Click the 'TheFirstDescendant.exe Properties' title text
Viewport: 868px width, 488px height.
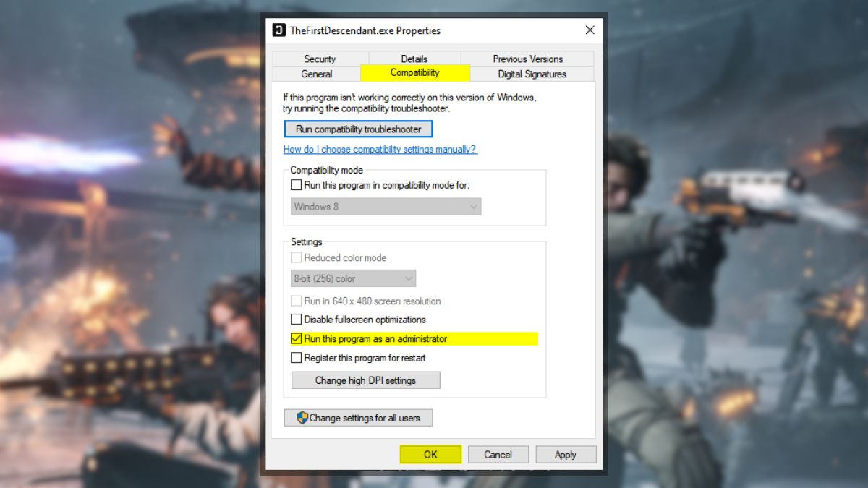(x=365, y=30)
